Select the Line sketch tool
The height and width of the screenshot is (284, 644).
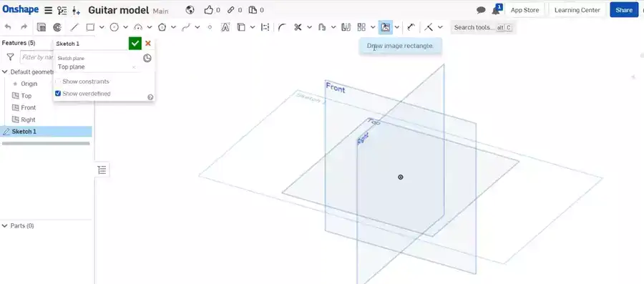point(74,27)
